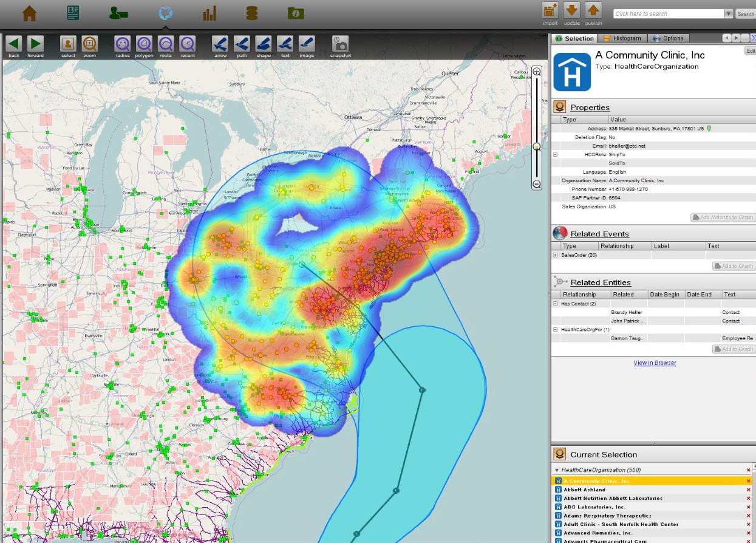The height and width of the screenshot is (543, 756).
Task: Click the Publish icon
Action: (593, 12)
